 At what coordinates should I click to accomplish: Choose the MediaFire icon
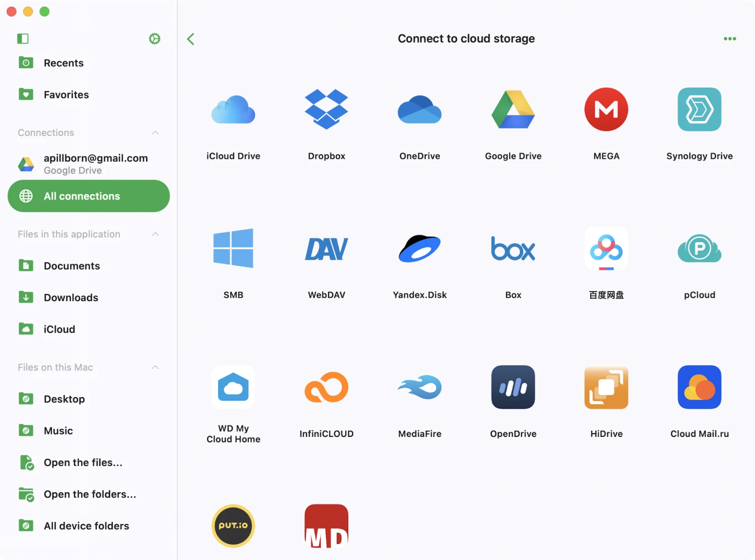pos(419,387)
